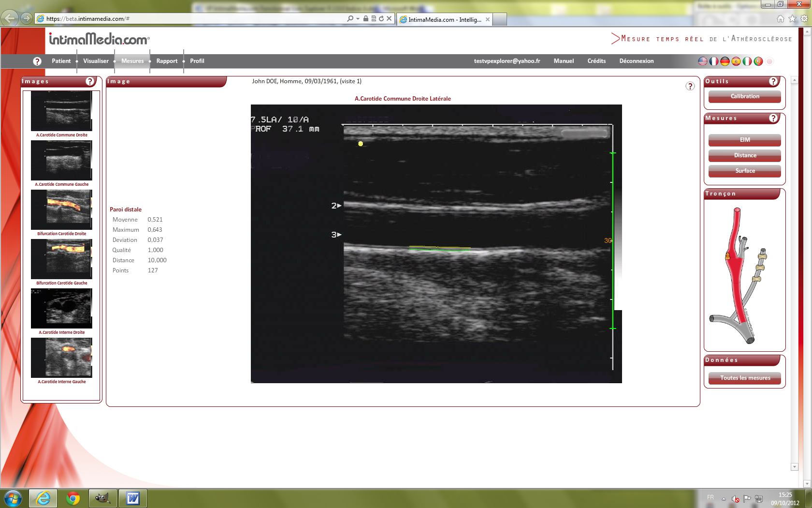Refresh the page in Internet Explorer
The image size is (812, 508).
[381, 18]
